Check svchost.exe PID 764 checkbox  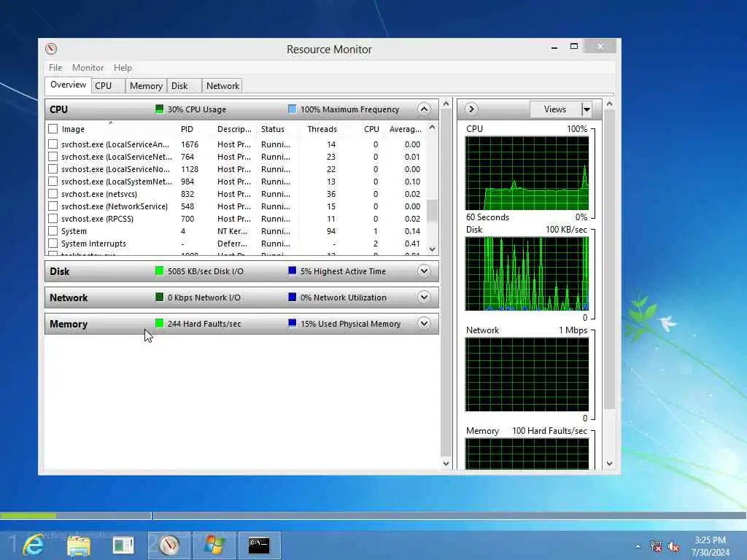(53, 156)
